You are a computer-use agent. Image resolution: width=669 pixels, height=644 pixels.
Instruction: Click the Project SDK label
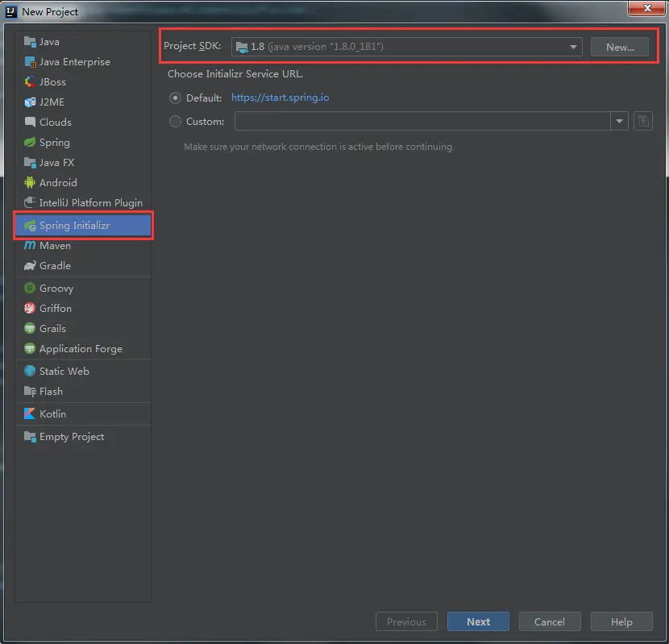(x=192, y=46)
